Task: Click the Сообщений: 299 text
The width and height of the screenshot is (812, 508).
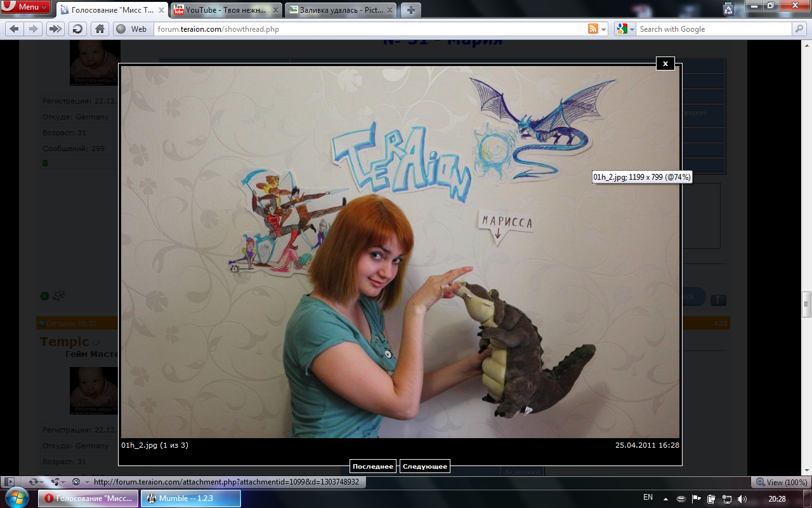Action: click(x=74, y=149)
